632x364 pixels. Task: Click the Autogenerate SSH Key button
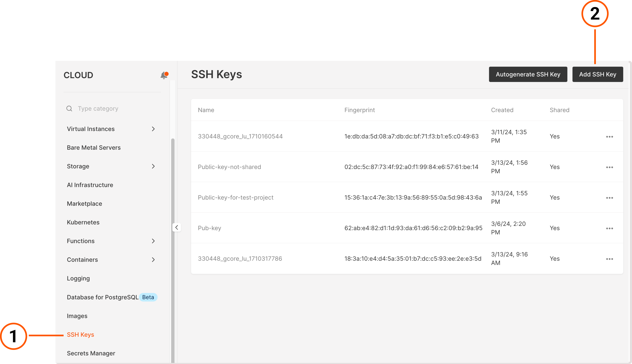click(528, 74)
